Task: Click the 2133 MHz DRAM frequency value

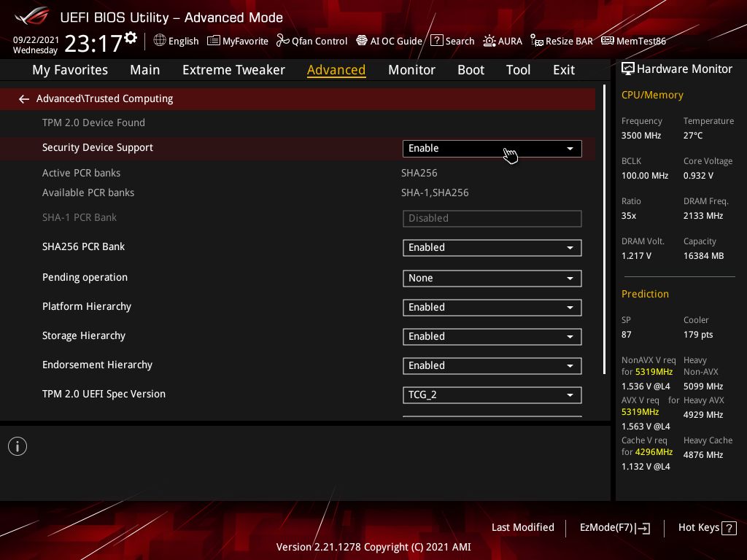Action: pyautogui.click(x=703, y=216)
